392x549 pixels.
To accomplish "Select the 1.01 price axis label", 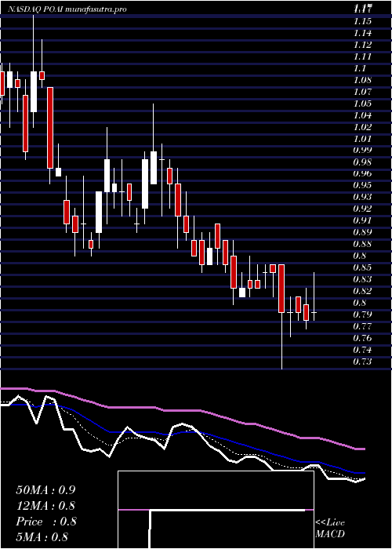I will click(x=362, y=139).
